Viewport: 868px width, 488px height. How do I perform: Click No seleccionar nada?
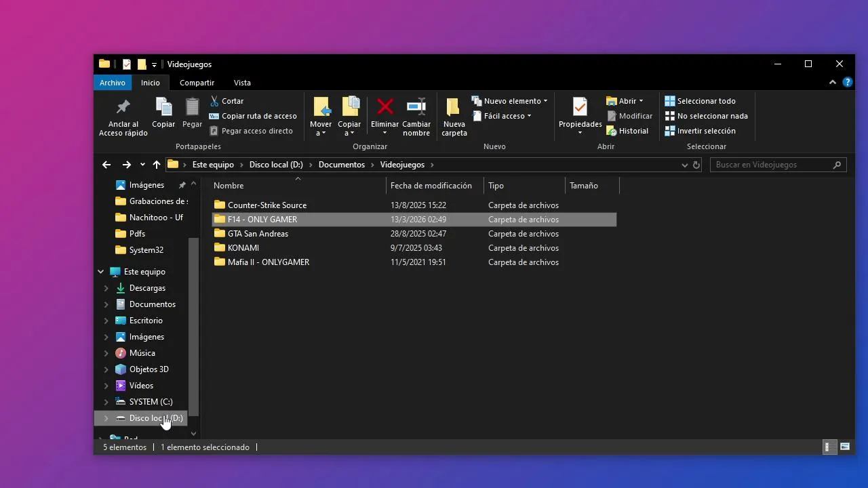706,116
